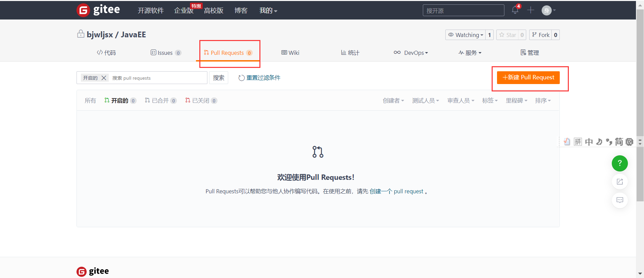The height and width of the screenshot is (278, 644).
Task: Select the 开启的 status filter
Action: point(120,101)
